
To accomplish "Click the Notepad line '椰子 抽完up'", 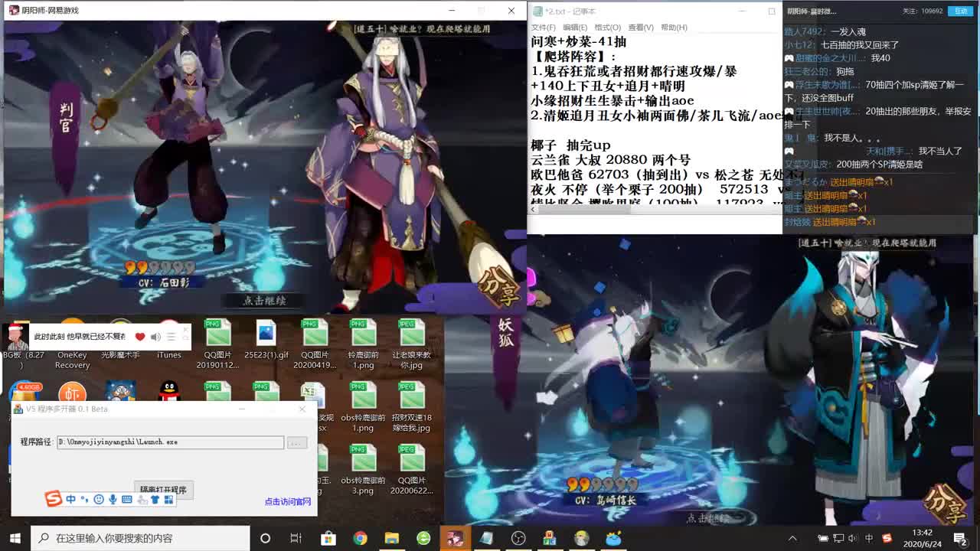I will tap(570, 145).
